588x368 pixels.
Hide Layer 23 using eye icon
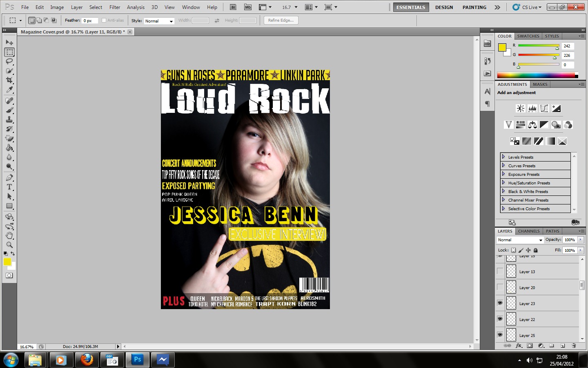pos(500,303)
